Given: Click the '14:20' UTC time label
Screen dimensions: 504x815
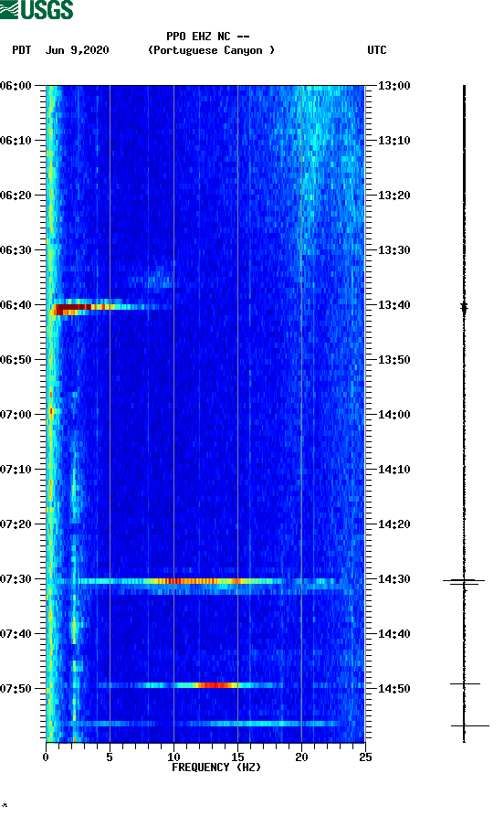Looking at the screenshot, I should coord(394,524).
